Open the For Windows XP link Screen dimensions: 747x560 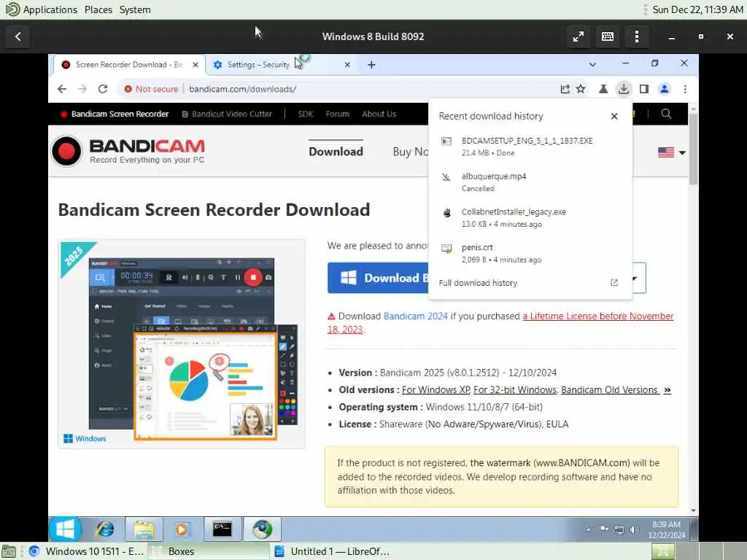point(436,390)
